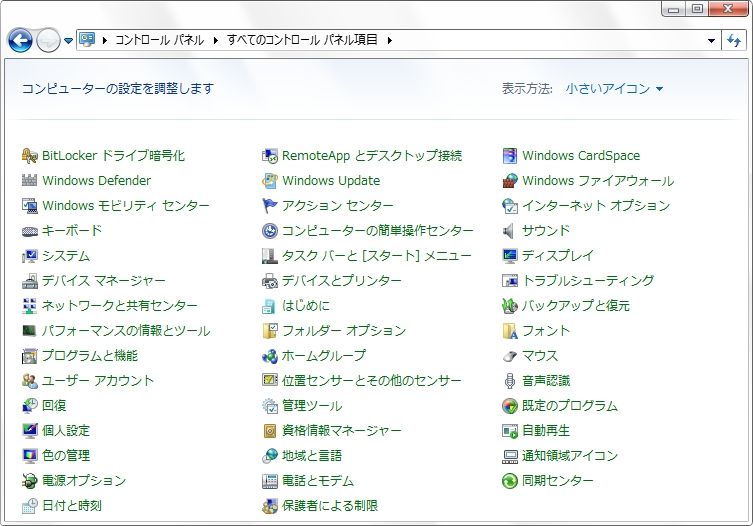Expand the recent pages arrow beside forward button
Viewport: 753px width, 526px height.
coord(68,41)
